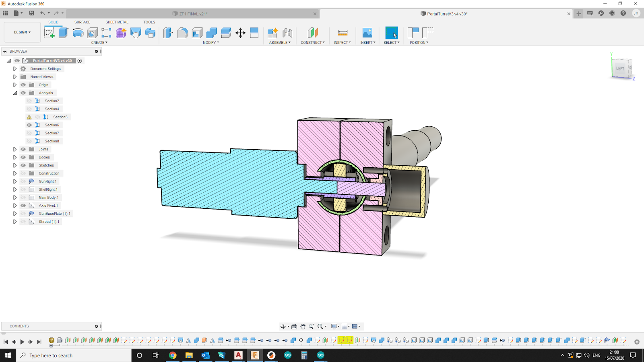Collapse the Analysis folder
This screenshot has height=362, width=644.
[15, 93]
